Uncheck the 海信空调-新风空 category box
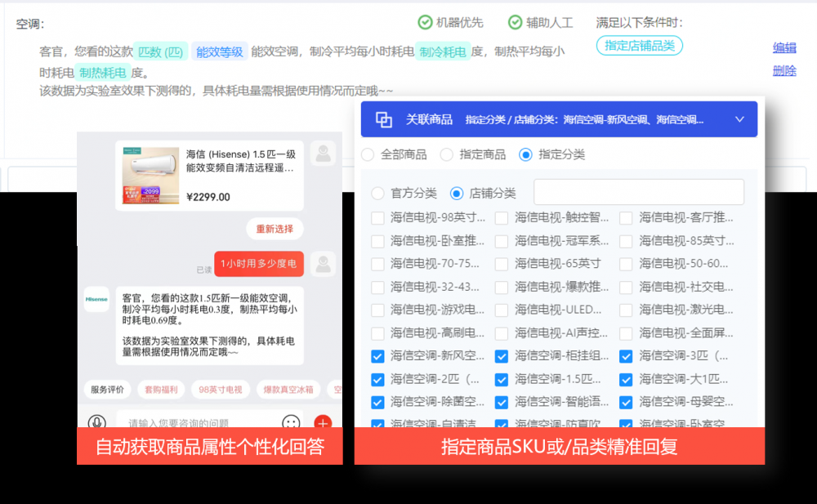 pos(377,356)
